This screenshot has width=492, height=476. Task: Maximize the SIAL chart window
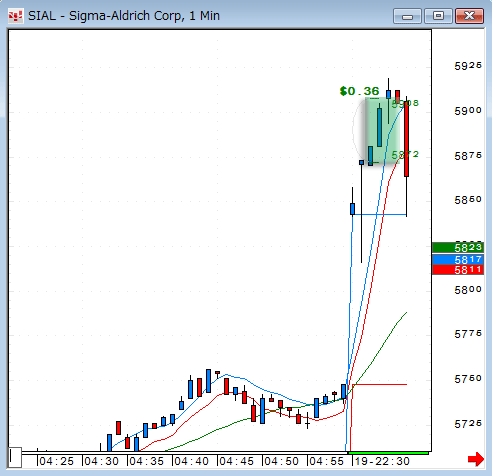click(x=438, y=16)
